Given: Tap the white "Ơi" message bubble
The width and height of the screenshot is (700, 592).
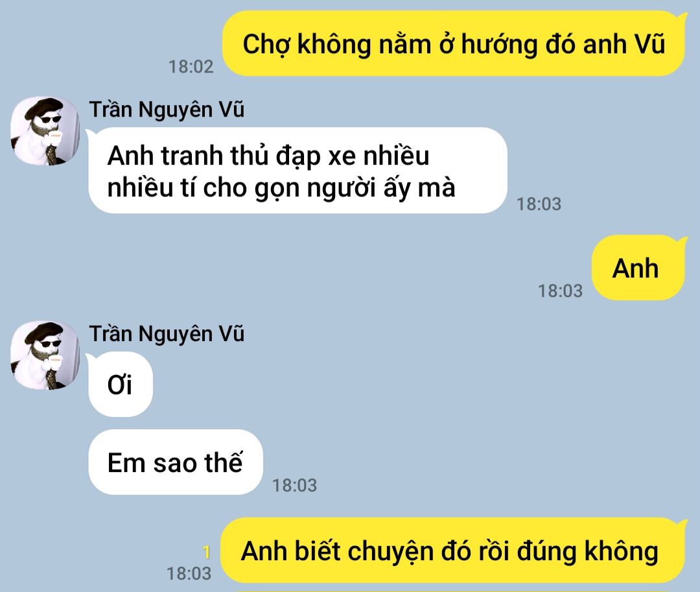Looking at the screenshot, I should [x=121, y=384].
